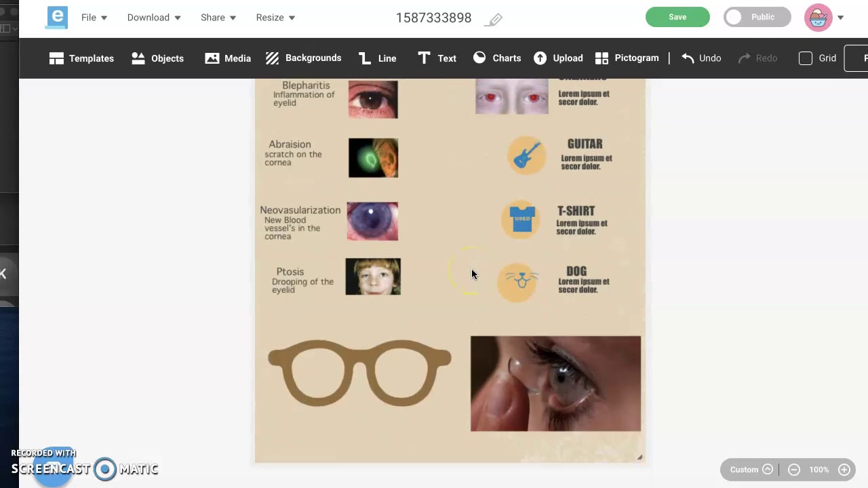Select the Ptosis child photo

click(x=373, y=277)
